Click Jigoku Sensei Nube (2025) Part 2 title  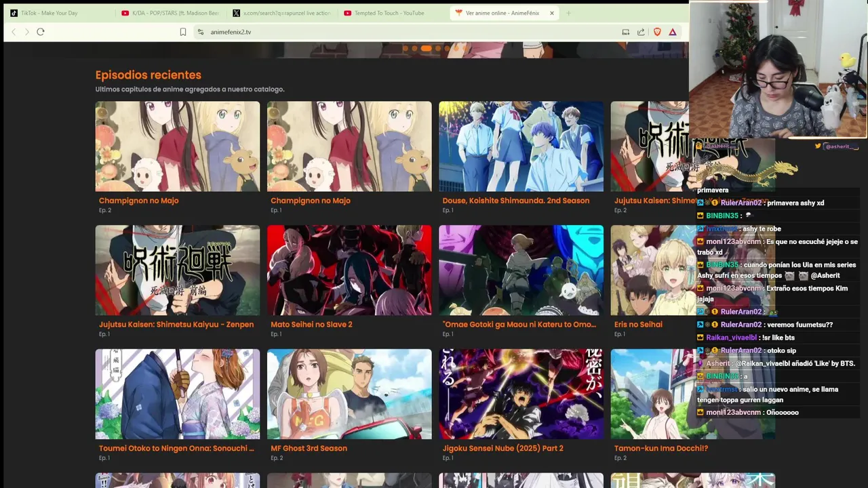point(503,449)
